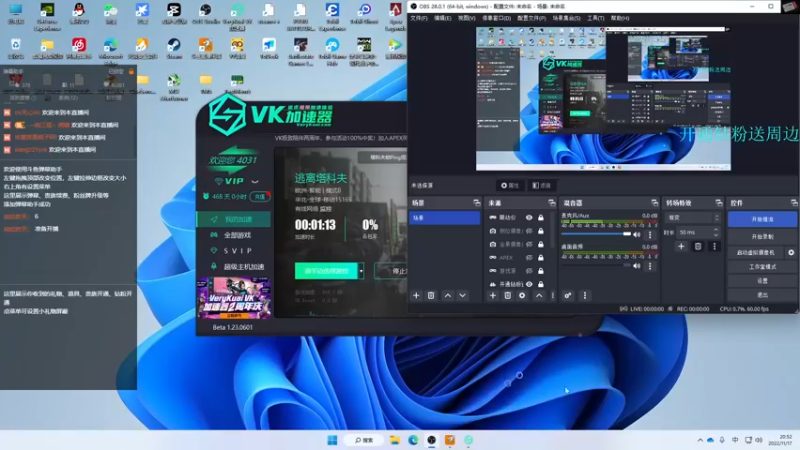Click the taskbar search box
The width and height of the screenshot is (800, 450).
tap(364, 440)
